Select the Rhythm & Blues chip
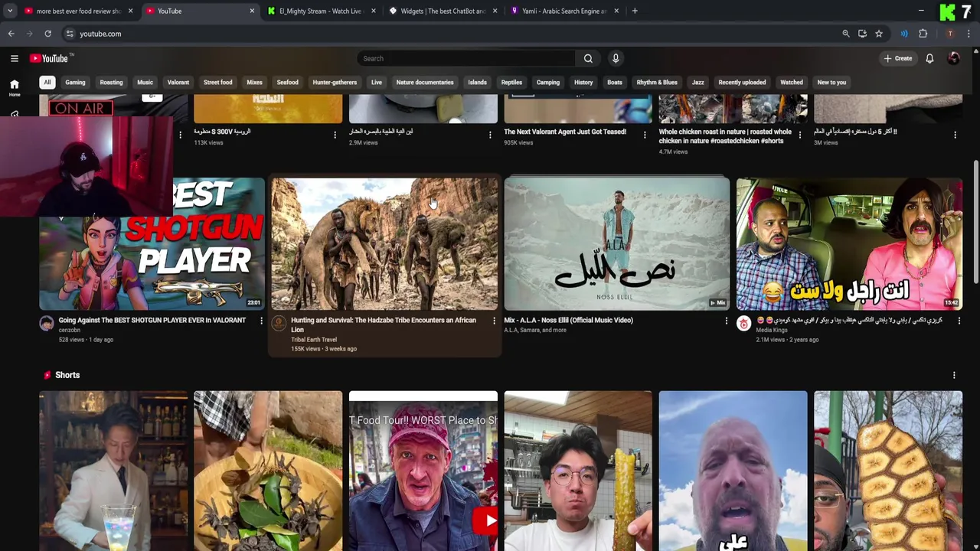The image size is (980, 551). 657,82
